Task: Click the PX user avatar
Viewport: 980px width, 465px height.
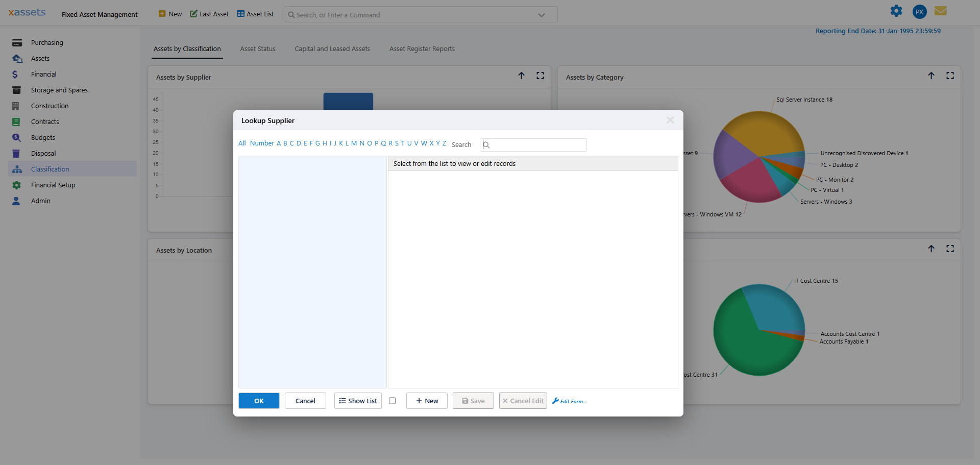Action: coord(919,12)
